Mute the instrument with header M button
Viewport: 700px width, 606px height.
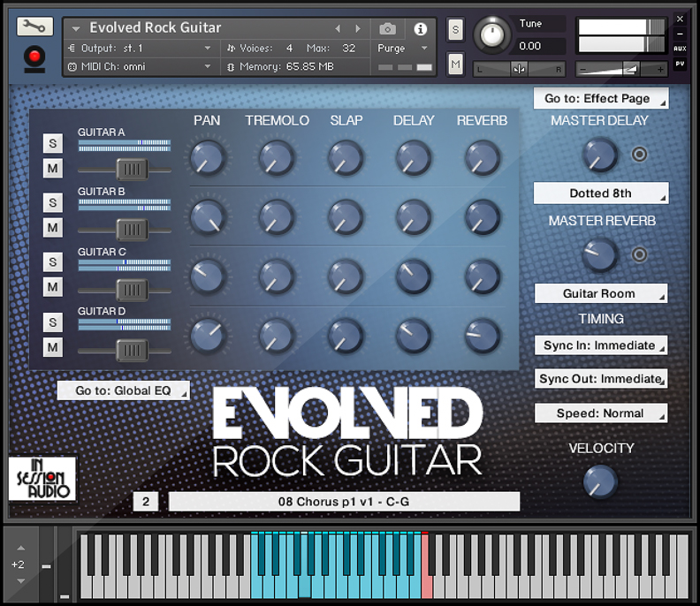455,64
